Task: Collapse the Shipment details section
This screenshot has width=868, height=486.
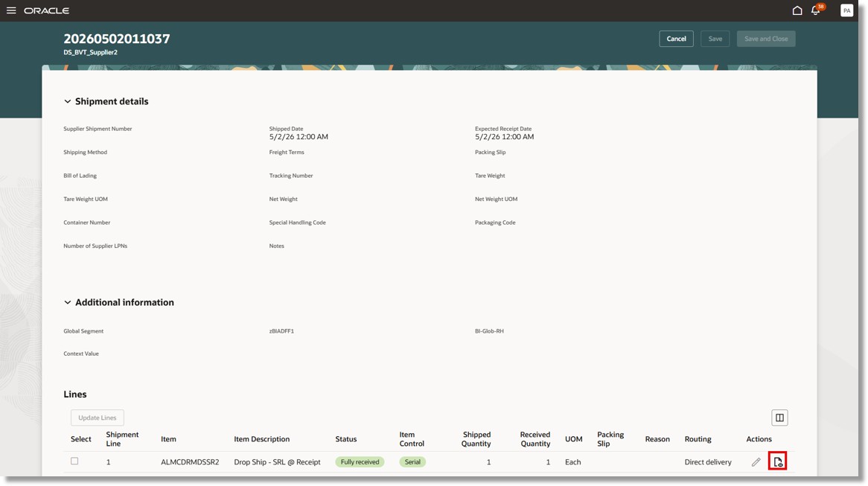Action: tap(68, 101)
